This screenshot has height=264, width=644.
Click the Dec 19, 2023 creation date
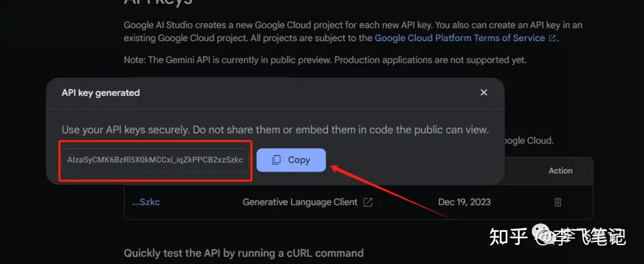[x=464, y=202]
